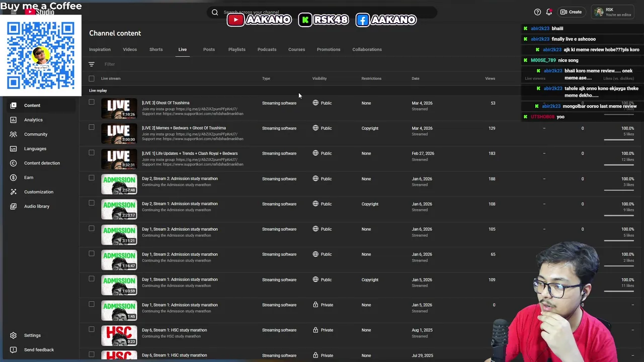The height and width of the screenshot is (362, 644).
Task: Click the Send feedback icon
Action: coord(14,349)
